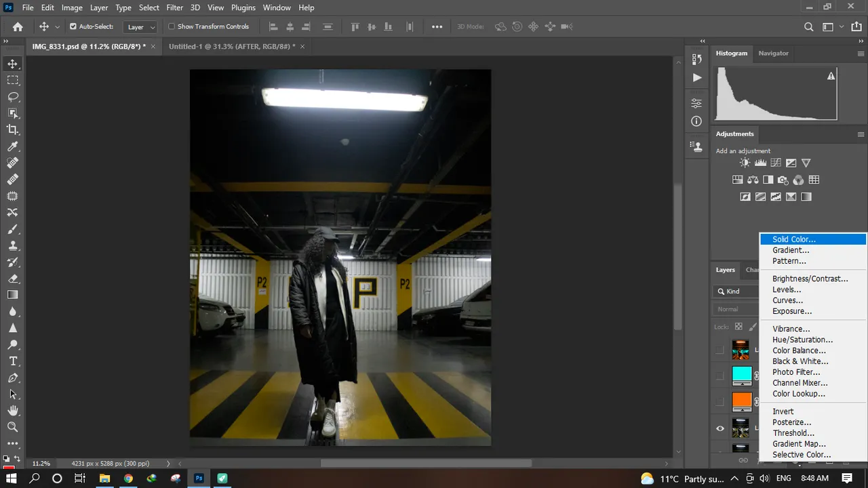The width and height of the screenshot is (868, 488).
Task: Select the Eyedropper tool
Action: 12,146
